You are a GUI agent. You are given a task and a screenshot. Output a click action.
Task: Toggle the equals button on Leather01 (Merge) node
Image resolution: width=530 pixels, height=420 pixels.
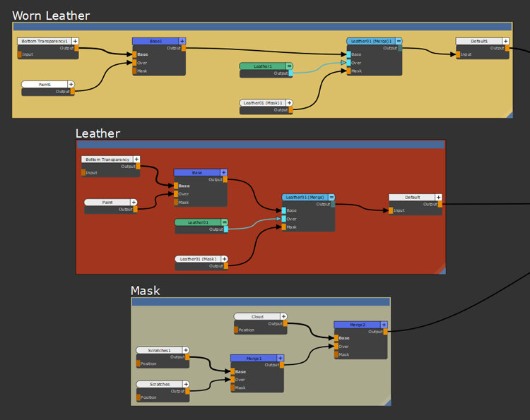(x=331, y=198)
